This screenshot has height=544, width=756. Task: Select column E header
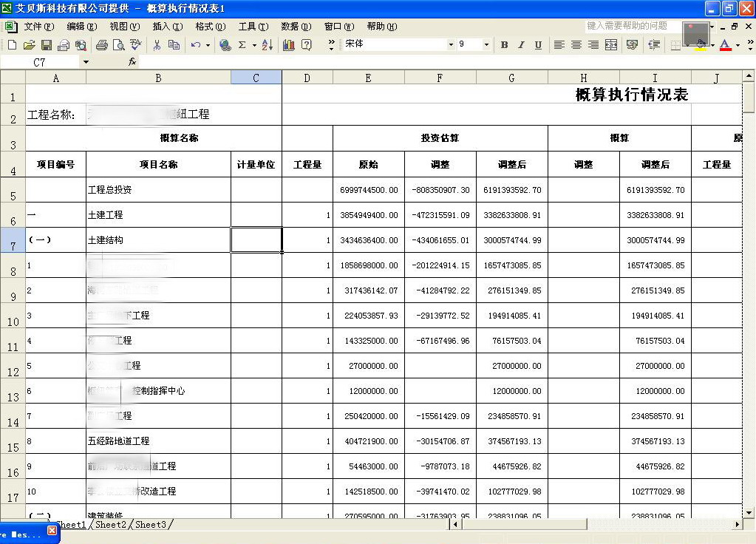coord(368,78)
